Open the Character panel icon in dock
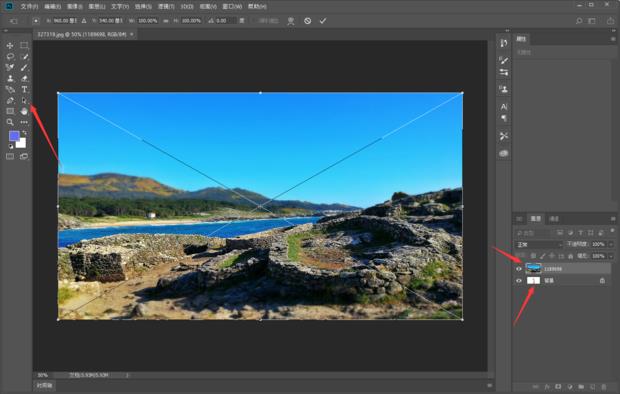This screenshot has height=394, width=620. click(x=504, y=107)
